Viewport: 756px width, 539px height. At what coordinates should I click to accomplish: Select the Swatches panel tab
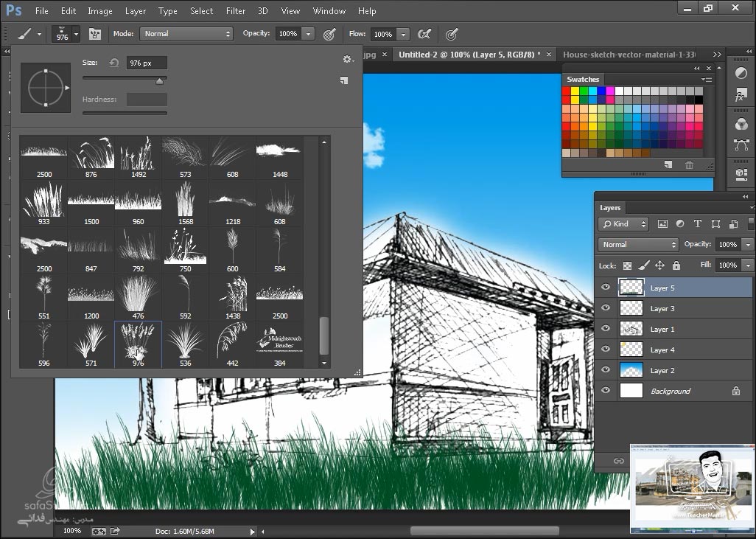(x=583, y=79)
